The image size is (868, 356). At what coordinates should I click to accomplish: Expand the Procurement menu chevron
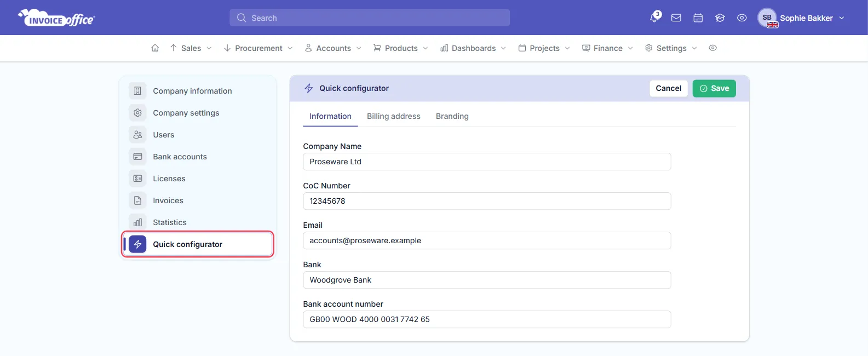290,48
